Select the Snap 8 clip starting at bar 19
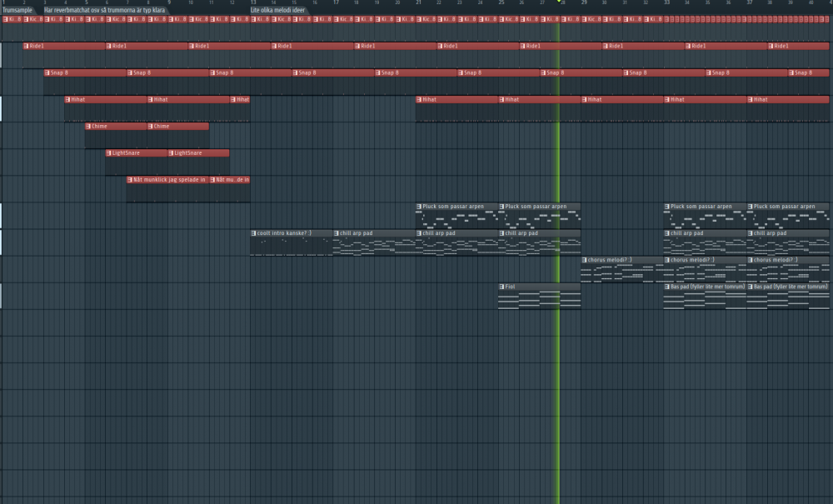The image size is (833, 504). [416, 72]
